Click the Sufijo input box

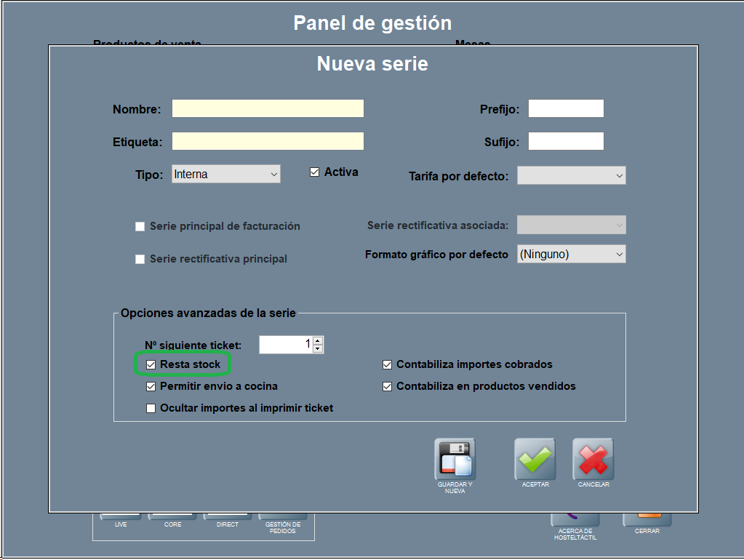(x=566, y=141)
